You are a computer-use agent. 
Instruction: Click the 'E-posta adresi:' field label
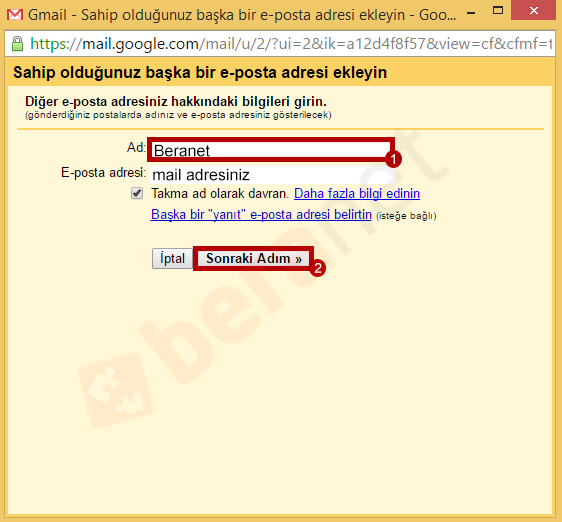click(104, 172)
